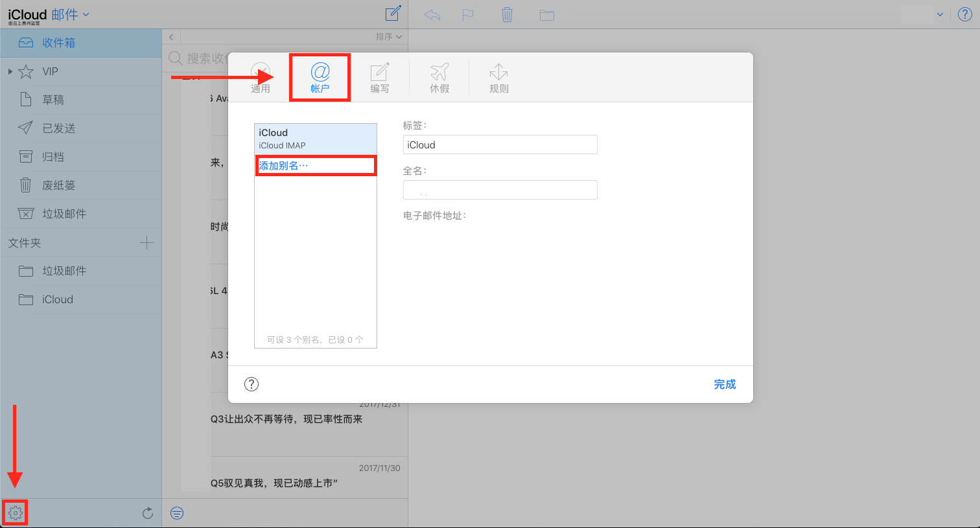Open the 编写 preferences tab
Image resolution: width=980 pixels, height=528 pixels.
[380, 78]
